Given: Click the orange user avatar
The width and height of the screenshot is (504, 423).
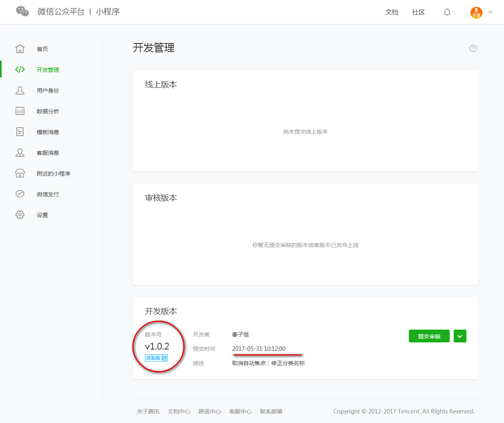Looking at the screenshot, I should pyautogui.click(x=476, y=12).
